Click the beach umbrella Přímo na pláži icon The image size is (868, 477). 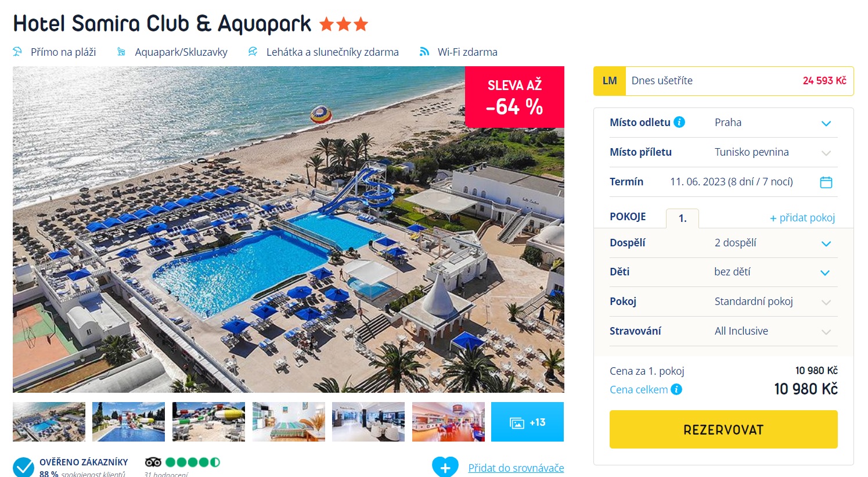click(x=17, y=52)
